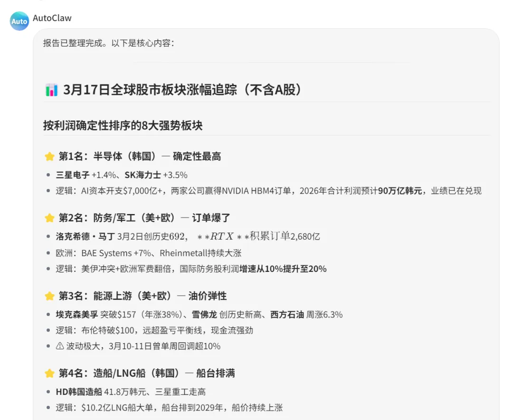Click bold text 埃克森美孚
The width and height of the screenshot is (513, 420).
pos(77,315)
